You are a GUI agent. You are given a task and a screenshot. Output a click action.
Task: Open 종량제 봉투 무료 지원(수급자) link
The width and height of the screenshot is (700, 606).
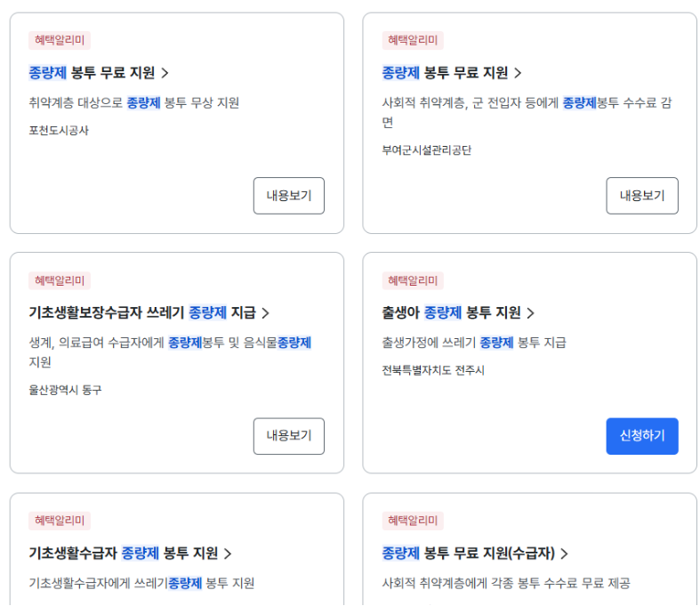(x=474, y=553)
